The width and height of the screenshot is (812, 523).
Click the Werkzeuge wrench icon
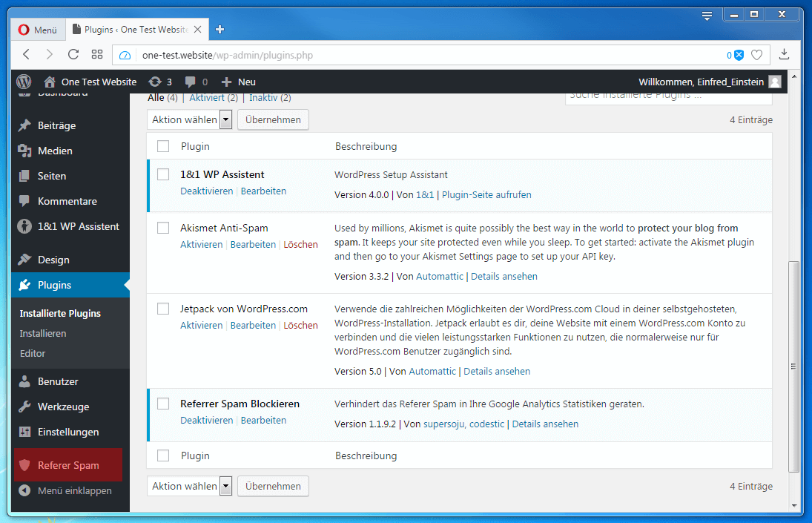pyautogui.click(x=24, y=407)
